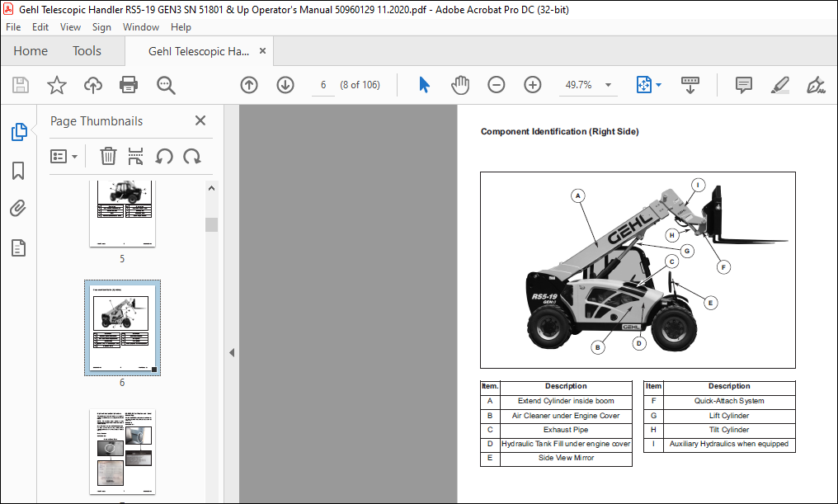Click 'Component Identification (Right Side)' heading
This screenshot has height=504, width=838.
559,131
